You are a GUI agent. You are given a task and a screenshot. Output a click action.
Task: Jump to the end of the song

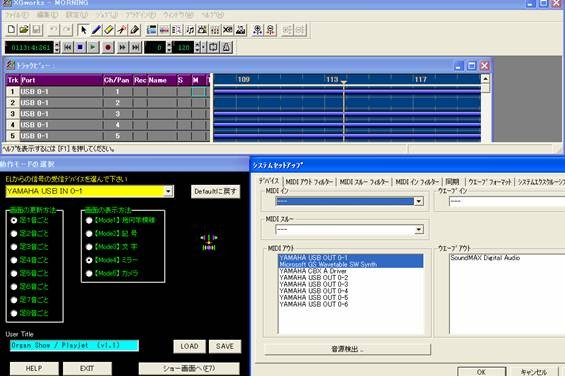pos(135,47)
